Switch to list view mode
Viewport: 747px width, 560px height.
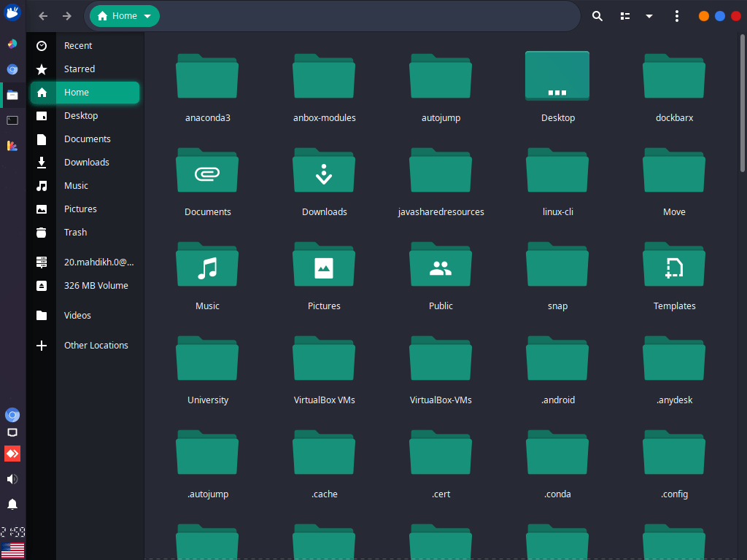(624, 15)
